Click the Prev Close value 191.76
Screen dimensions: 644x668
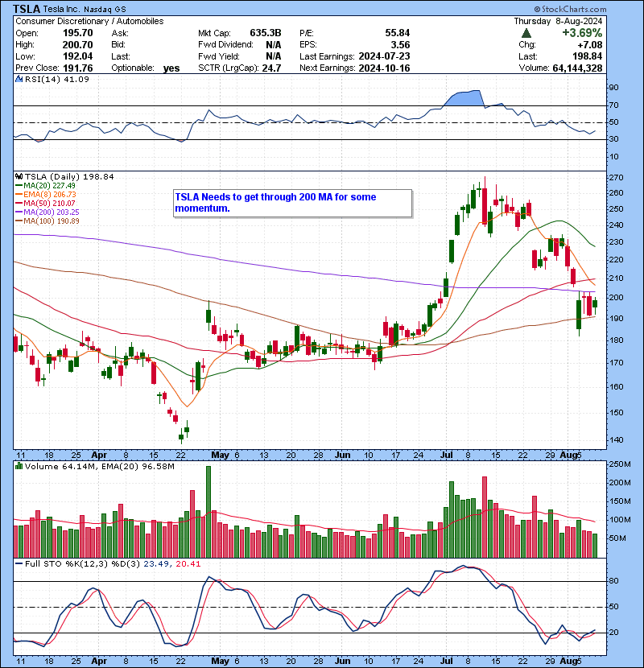pos(77,68)
